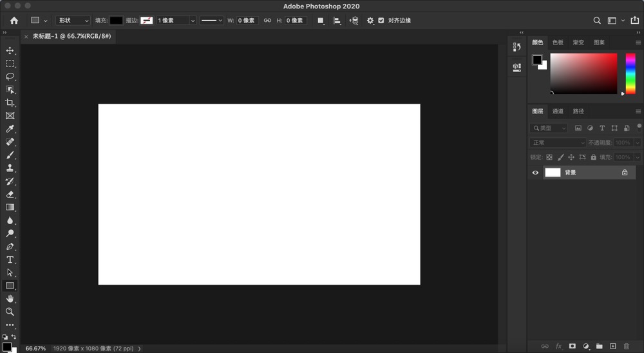Switch to the 通道 tab
Screen dimensions: 644x353
click(558, 111)
